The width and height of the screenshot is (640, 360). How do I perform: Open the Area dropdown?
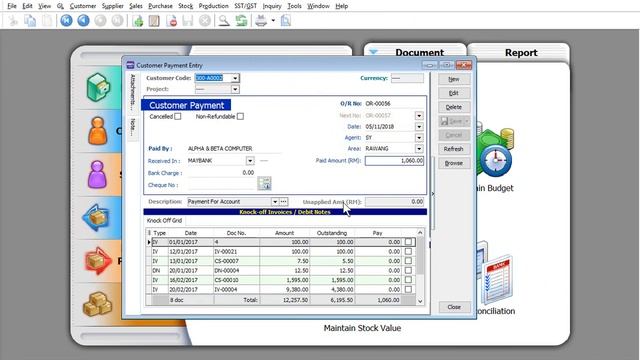click(419, 149)
